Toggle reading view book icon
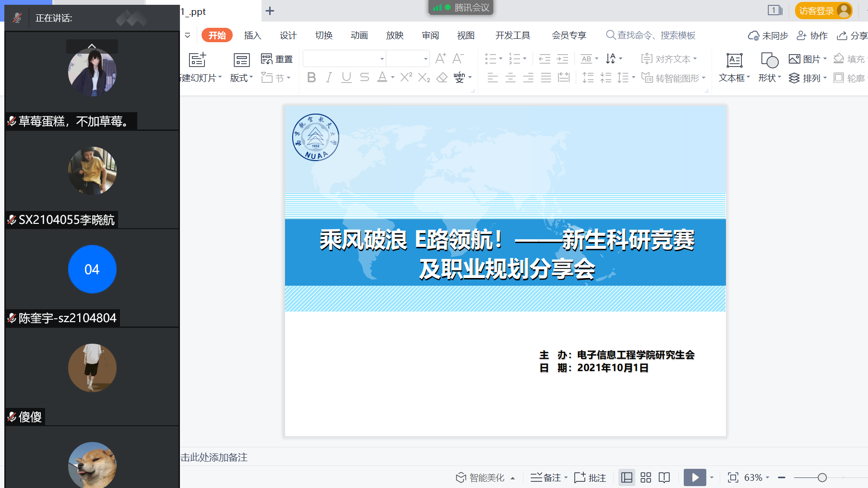 tap(664, 477)
